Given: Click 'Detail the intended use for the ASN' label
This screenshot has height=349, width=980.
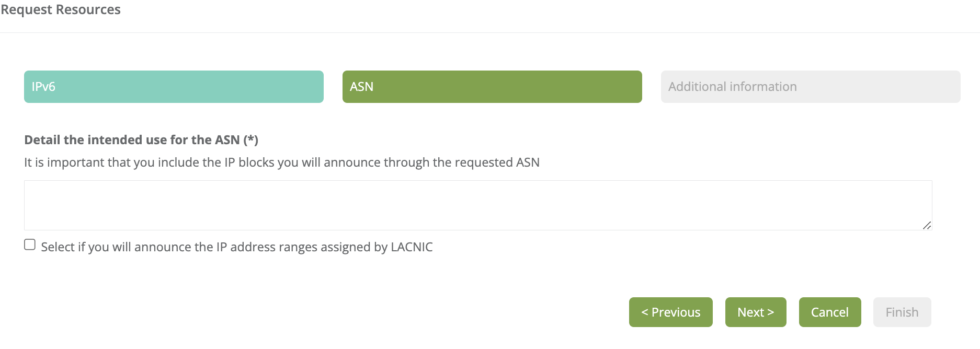Looking at the screenshot, I should (x=132, y=140).
